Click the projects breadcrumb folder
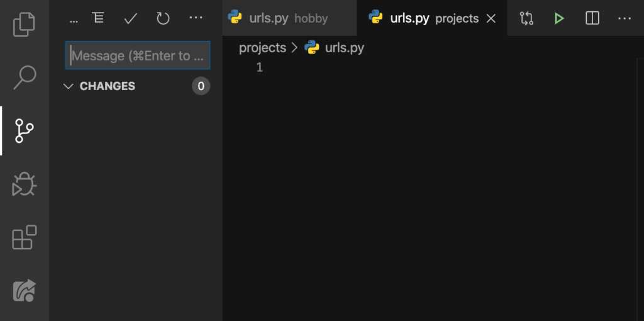 pyautogui.click(x=262, y=48)
